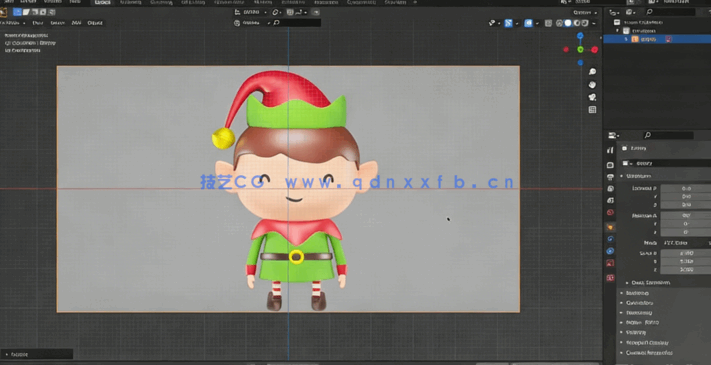The height and width of the screenshot is (365, 711).
Task: Open the Object Constraints properties tab
Action: coord(610,251)
